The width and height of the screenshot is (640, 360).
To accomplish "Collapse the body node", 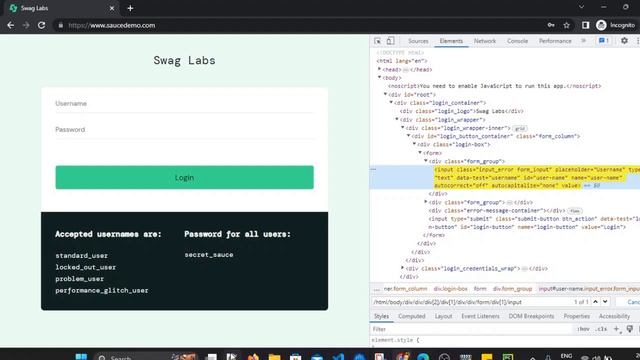I will [x=380, y=78].
